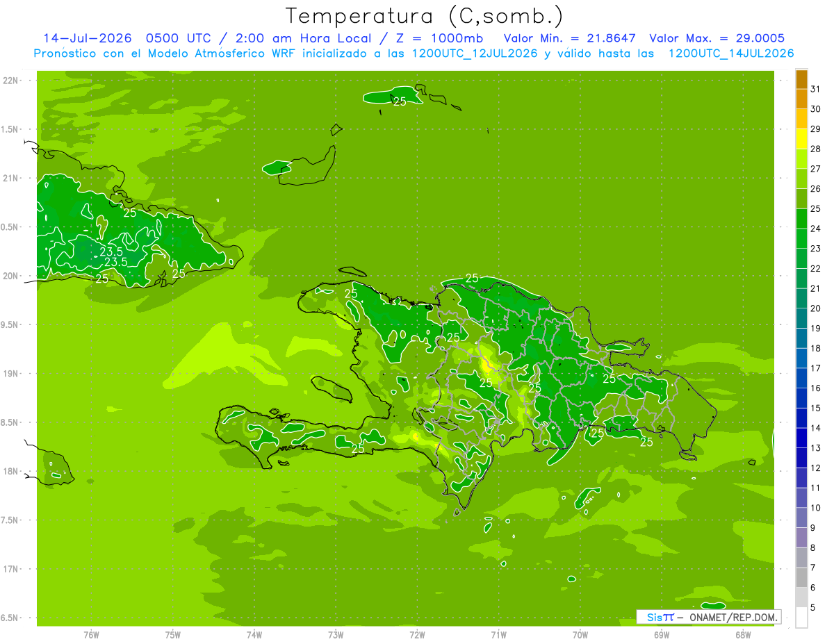Click the "76W" longitude axis label
This screenshot has width=834, height=644.
[x=91, y=635]
